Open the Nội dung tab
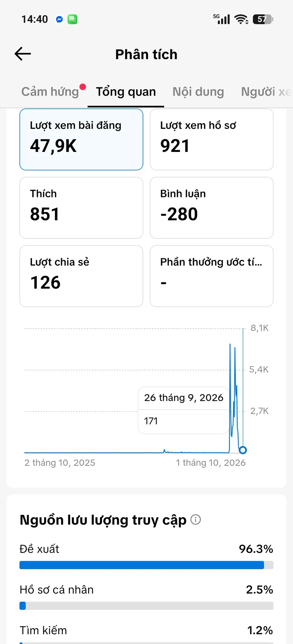The width and height of the screenshot is (293, 644). (198, 92)
